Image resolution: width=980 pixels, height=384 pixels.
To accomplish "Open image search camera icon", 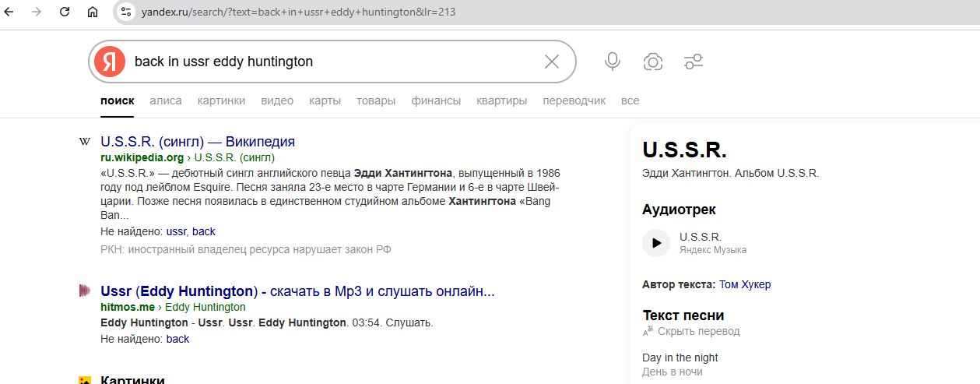I will pyautogui.click(x=653, y=62).
